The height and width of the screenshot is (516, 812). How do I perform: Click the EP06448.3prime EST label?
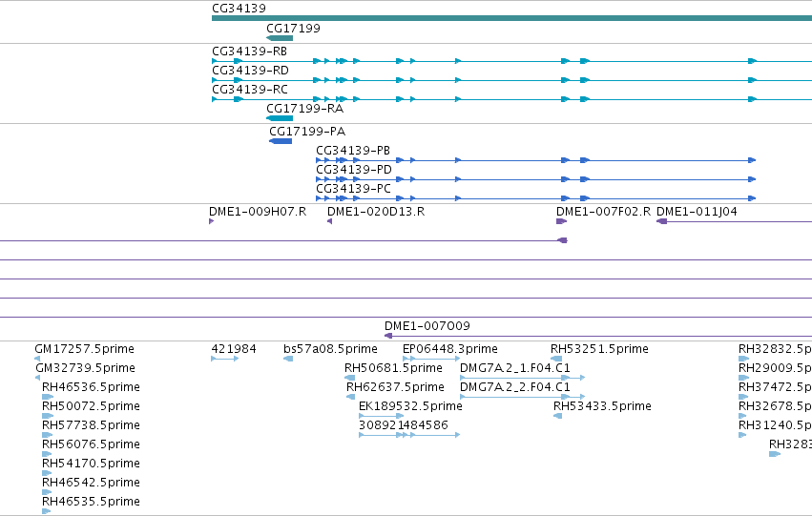tap(450, 349)
